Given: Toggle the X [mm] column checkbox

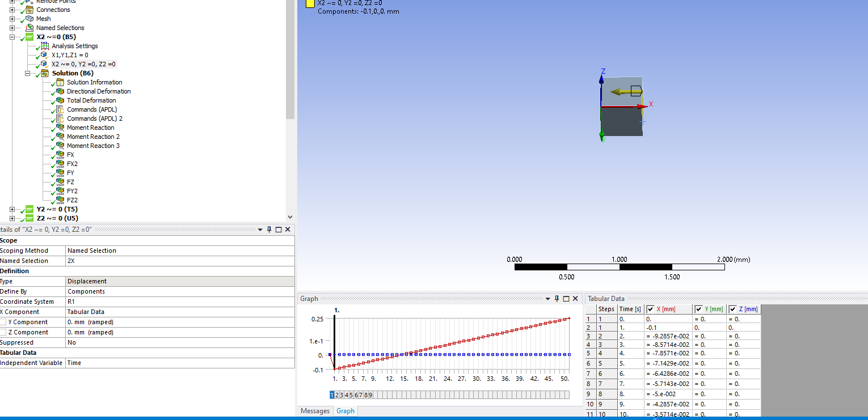Looking at the screenshot, I should (650, 309).
